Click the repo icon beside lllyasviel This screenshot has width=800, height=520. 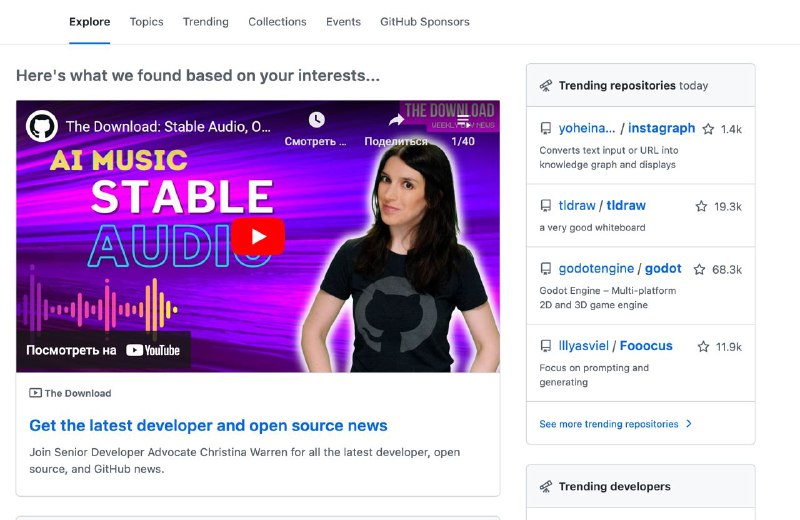click(545, 346)
